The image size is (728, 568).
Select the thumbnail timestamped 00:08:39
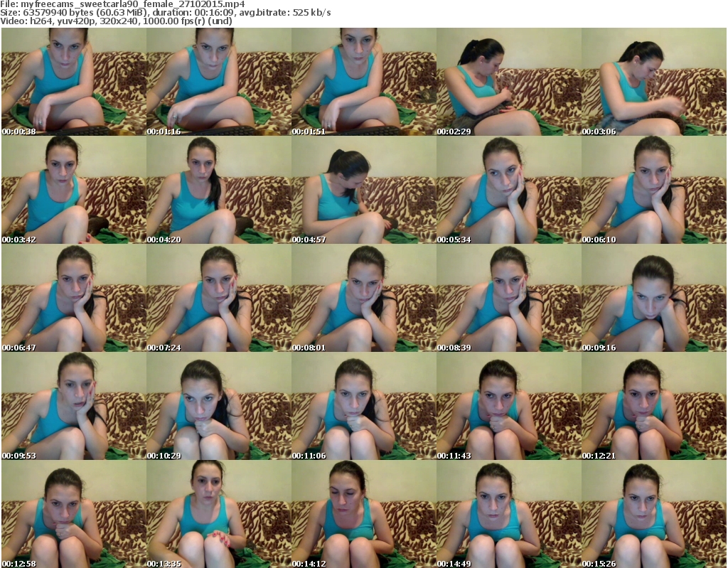point(509,298)
